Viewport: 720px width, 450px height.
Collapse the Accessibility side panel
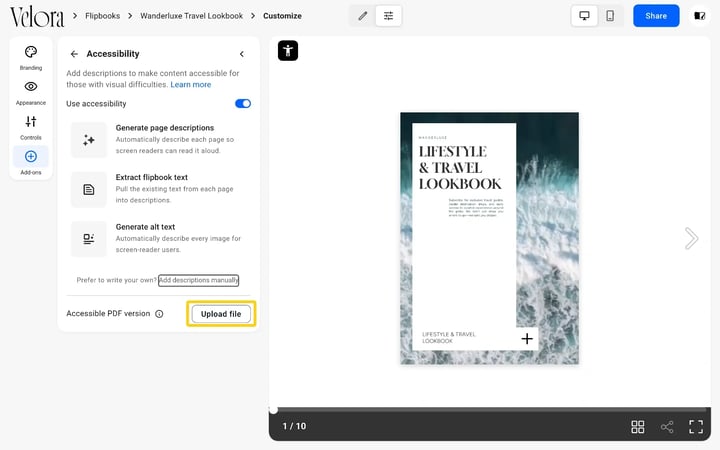[x=242, y=54]
